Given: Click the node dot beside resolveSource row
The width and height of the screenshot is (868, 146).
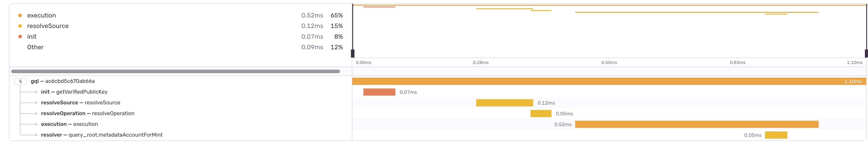Looking at the screenshot, I should pyautogui.click(x=36, y=102).
